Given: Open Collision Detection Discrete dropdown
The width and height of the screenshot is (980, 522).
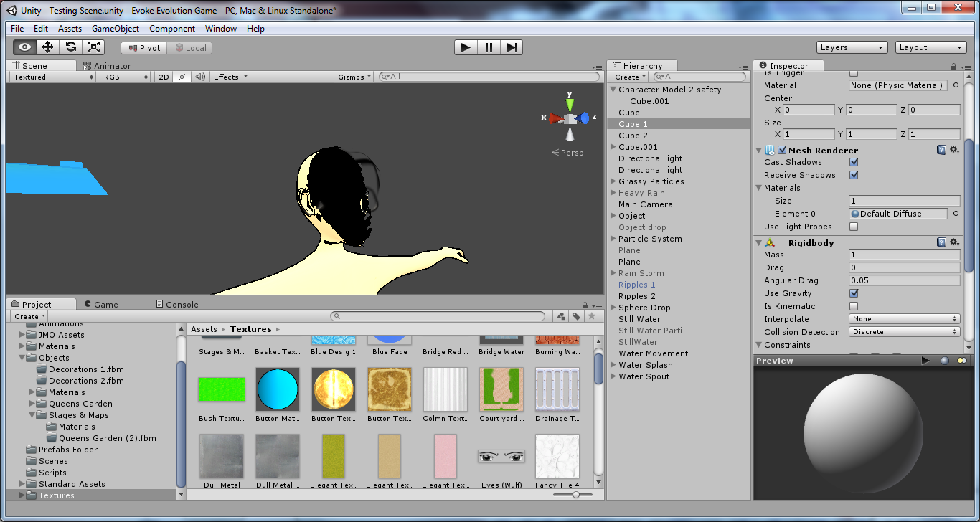Looking at the screenshot, I should tap(904, 332).
